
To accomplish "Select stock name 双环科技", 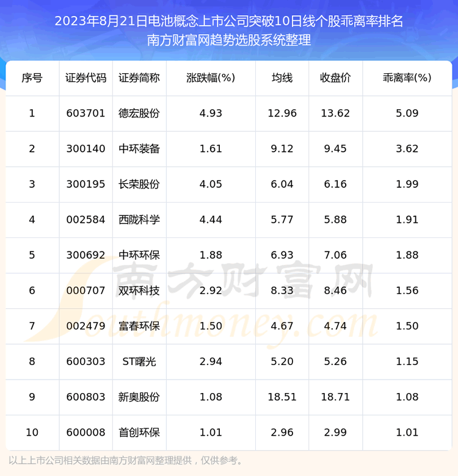I will coord(139,290).
